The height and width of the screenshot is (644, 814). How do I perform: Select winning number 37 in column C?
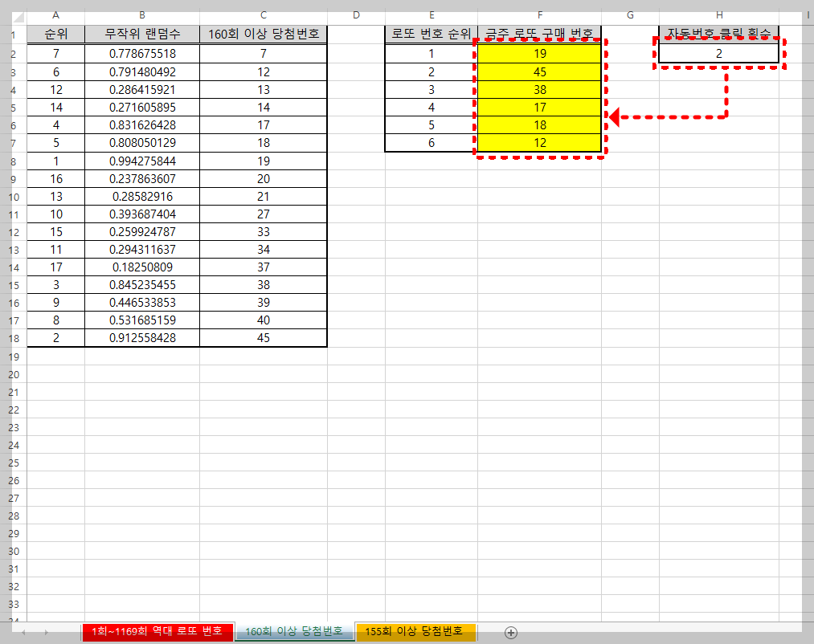coord(264,267)
